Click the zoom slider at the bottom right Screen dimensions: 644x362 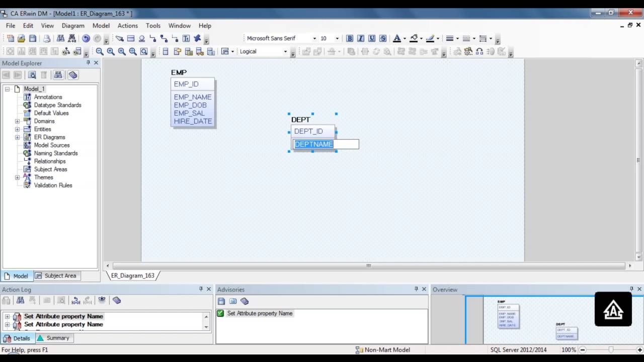611,350
